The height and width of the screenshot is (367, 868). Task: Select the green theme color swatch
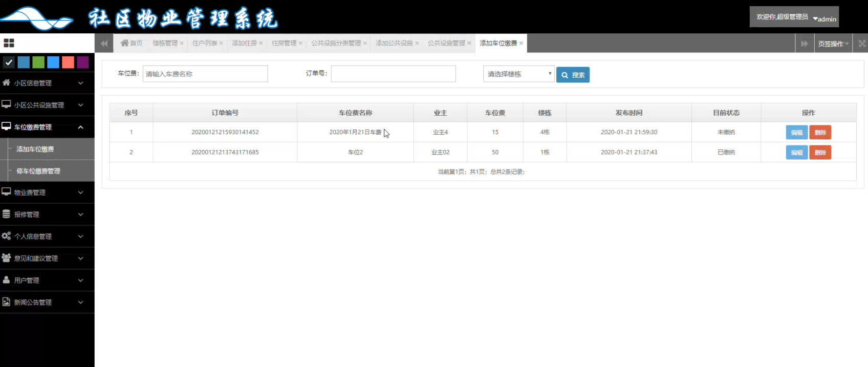38,62
